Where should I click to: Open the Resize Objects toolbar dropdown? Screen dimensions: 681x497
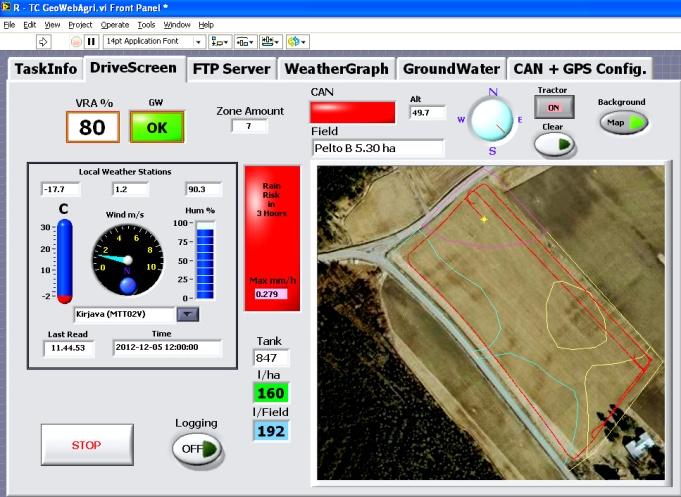[x=271, y=42]
